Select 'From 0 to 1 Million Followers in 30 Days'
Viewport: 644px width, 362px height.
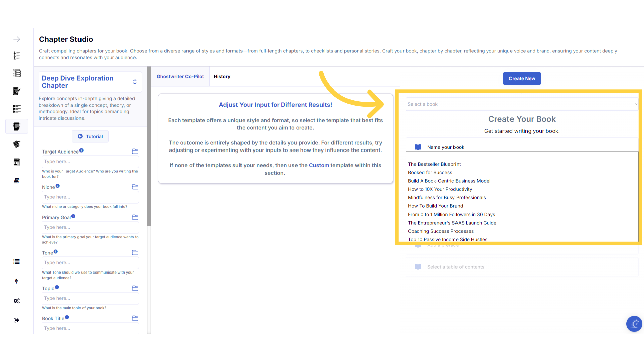(x=451, y=215)
